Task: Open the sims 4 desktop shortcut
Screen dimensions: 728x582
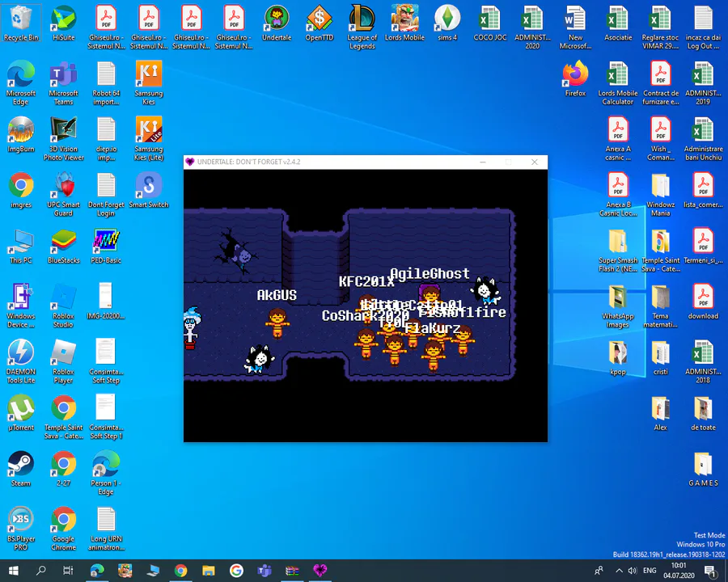Action: pyautogui.click(x=447, y=23)
